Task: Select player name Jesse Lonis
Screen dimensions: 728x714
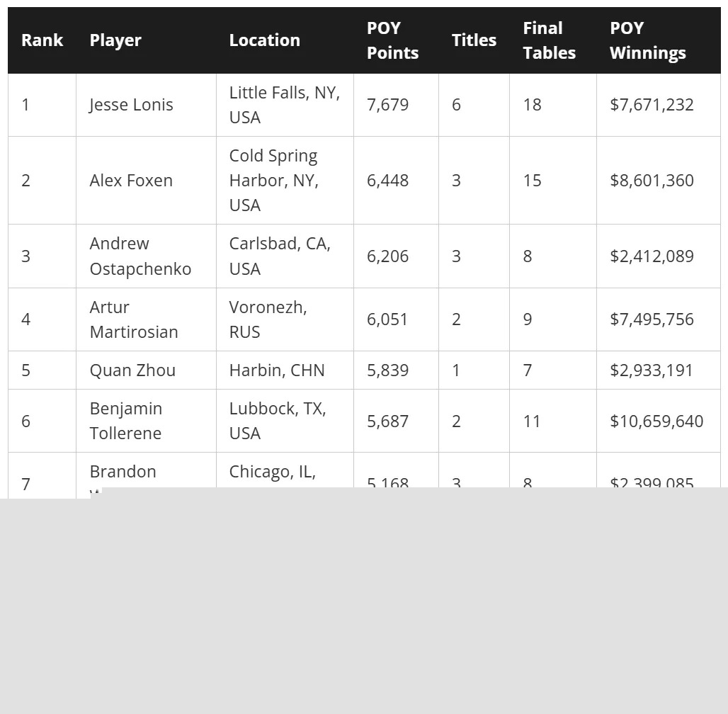Action: point(131,105)
